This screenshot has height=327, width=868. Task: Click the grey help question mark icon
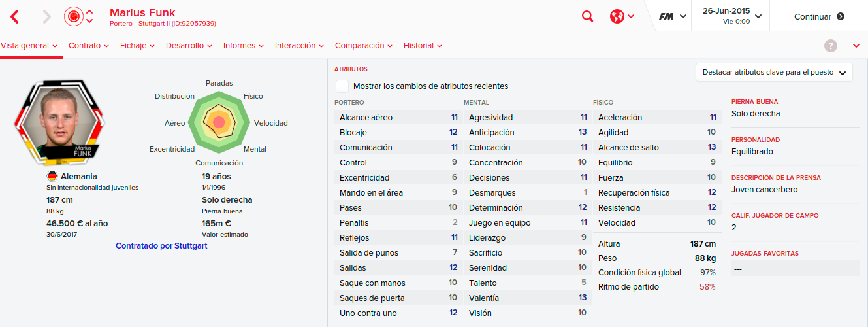[x=830, y=46]
